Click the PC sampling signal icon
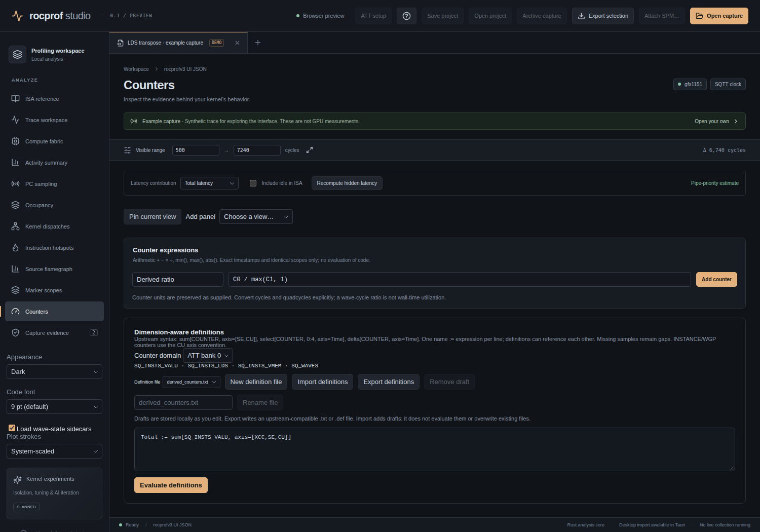 (x=16, y=184)
